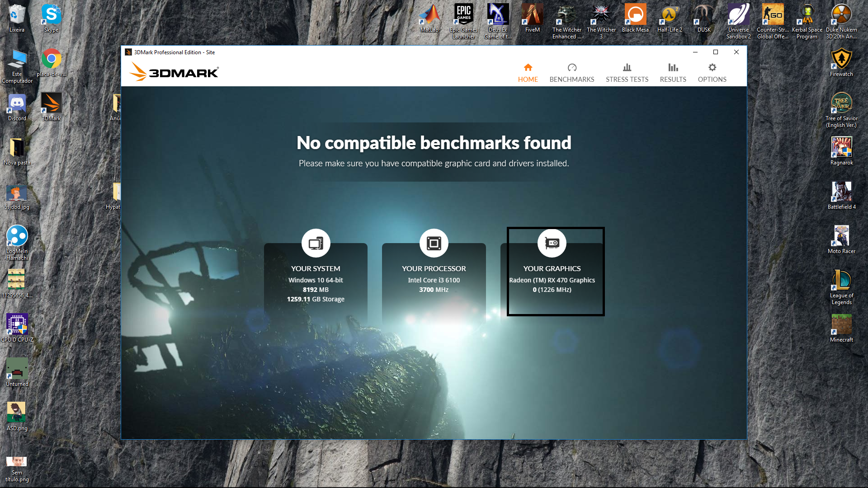The image size is (868, 488).
Task: Open the HOME tab in 3DMark
Action: (528, 73)
